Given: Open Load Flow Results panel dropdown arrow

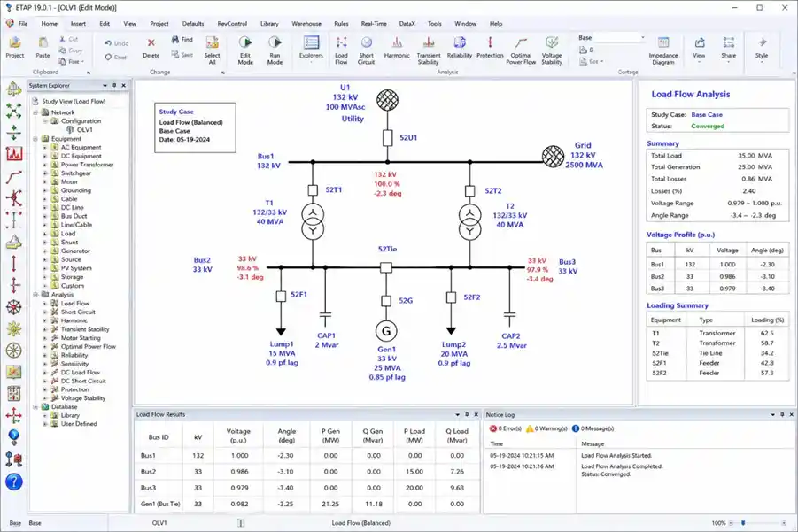Looking at the screenshot, I should click(x=457, y=414).
